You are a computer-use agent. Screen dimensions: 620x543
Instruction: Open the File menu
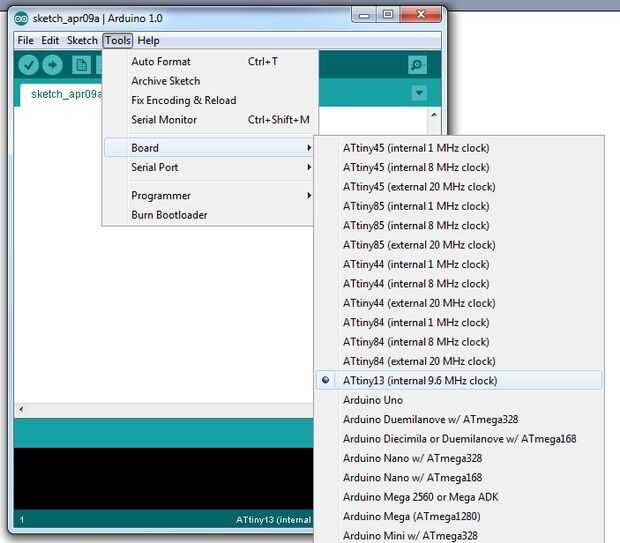pos(26,40)
